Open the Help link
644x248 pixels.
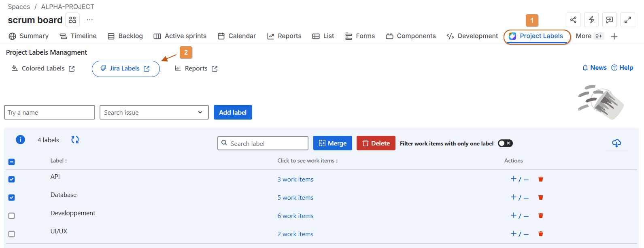coord(622,68)
